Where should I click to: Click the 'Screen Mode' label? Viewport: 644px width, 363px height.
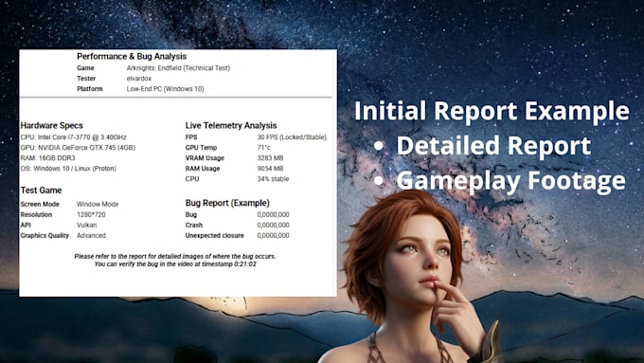[40, 204]
